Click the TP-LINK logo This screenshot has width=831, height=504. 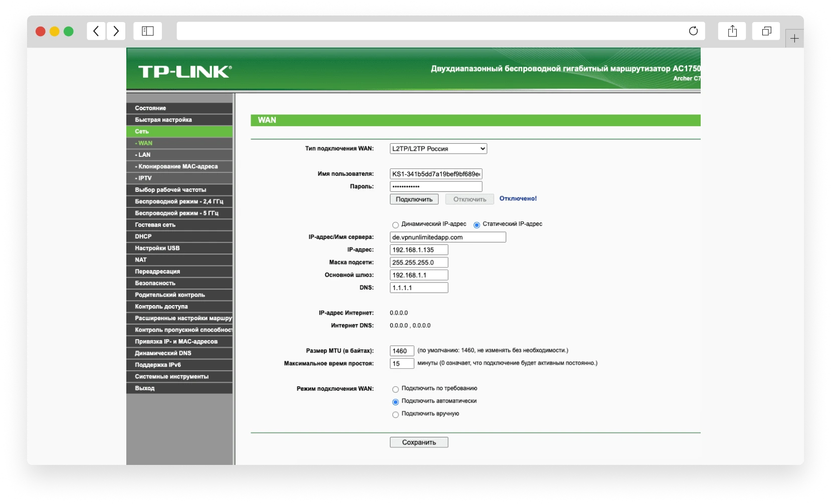[x=183, y=71]
